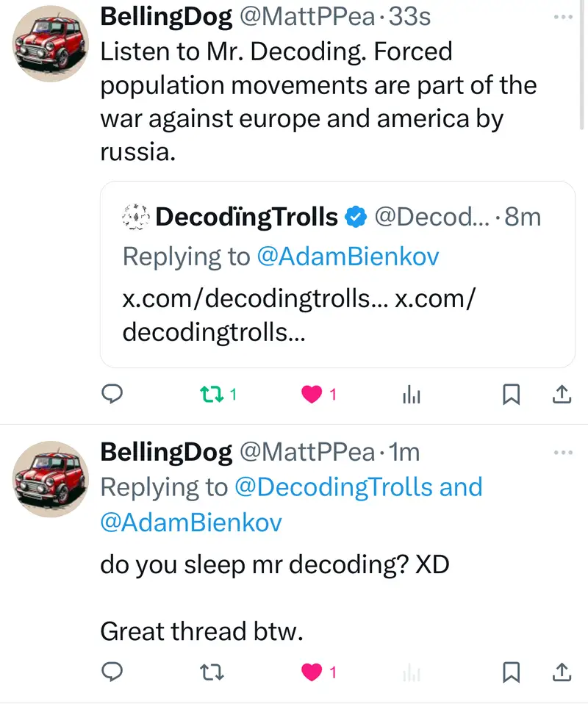Open more options for first tweet
The width and height of the screenshot is (588, 704).
tap(563, 15)
